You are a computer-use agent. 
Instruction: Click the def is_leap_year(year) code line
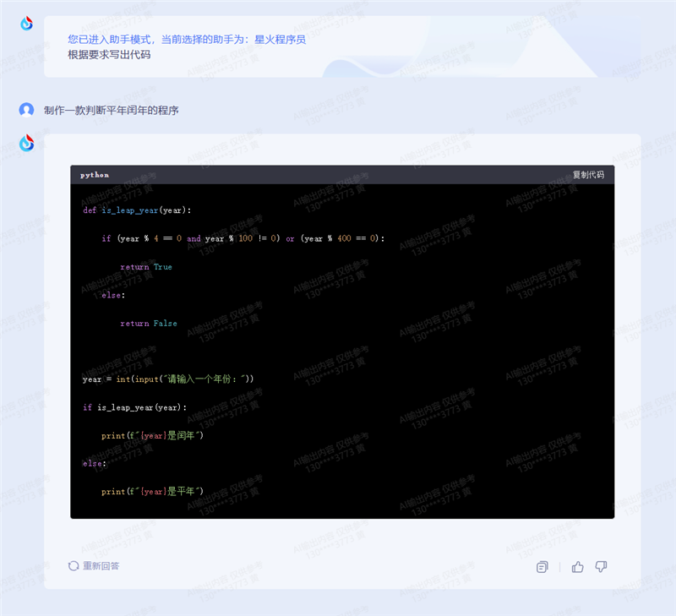coord(137,210)
